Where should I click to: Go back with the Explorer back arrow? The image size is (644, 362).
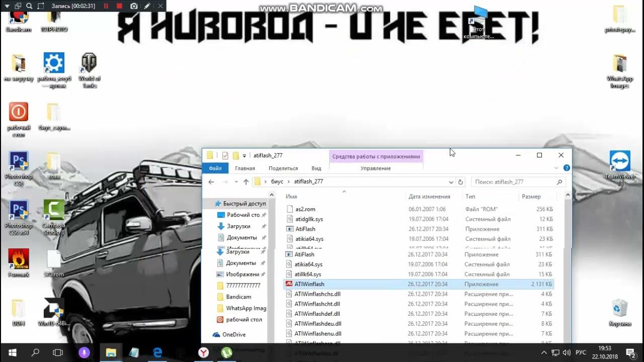click(211, 182)
